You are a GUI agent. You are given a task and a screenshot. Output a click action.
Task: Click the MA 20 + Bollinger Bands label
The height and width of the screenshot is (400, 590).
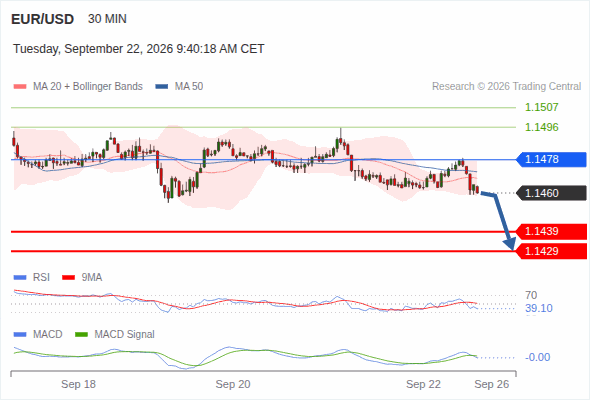pos(88,87)
